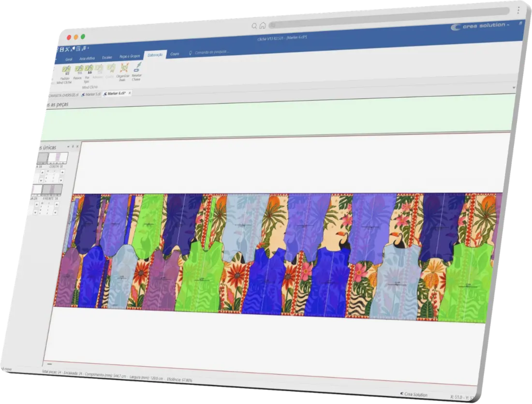
Task: Increase FRENTE 1X quantity with up arrow
Action: [57, 204]
